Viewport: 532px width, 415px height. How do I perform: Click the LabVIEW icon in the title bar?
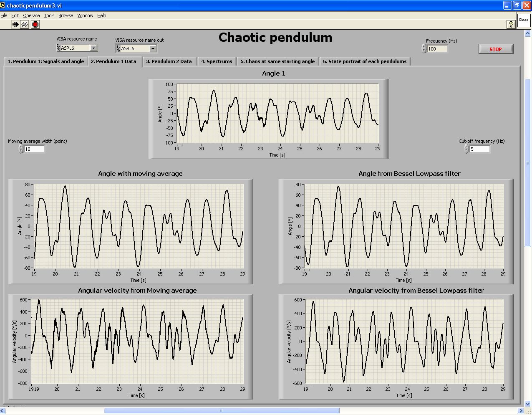(x=3, y=5)
